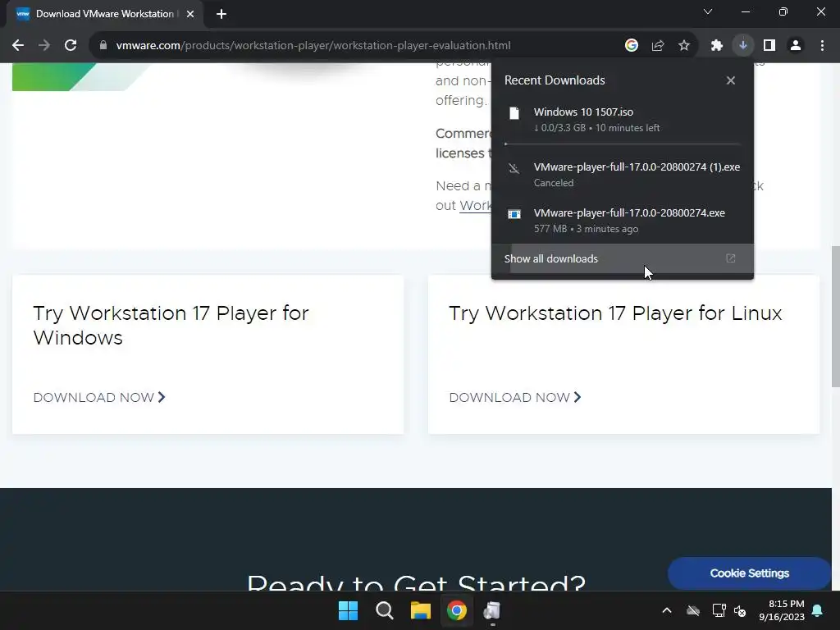This screenshot has height=630, width=840.
Task: Open Chrome profile avatar menu
Action: tap(796, 46)
